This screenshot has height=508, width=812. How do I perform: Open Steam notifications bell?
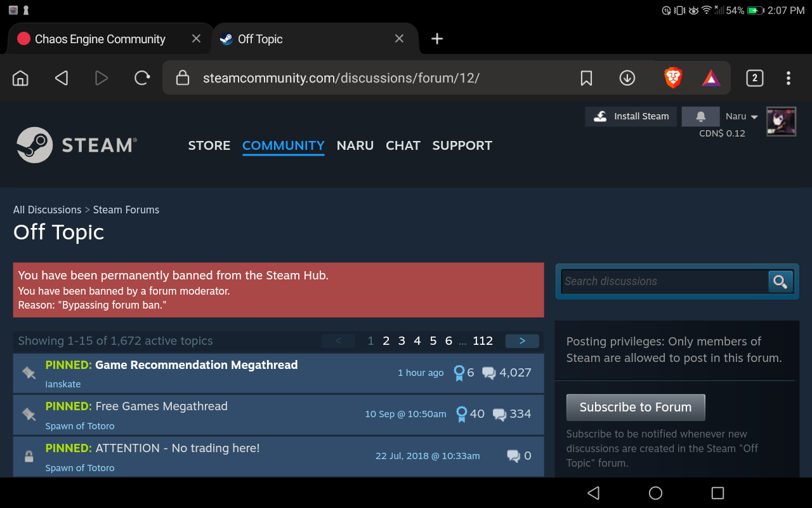point(700,116)
